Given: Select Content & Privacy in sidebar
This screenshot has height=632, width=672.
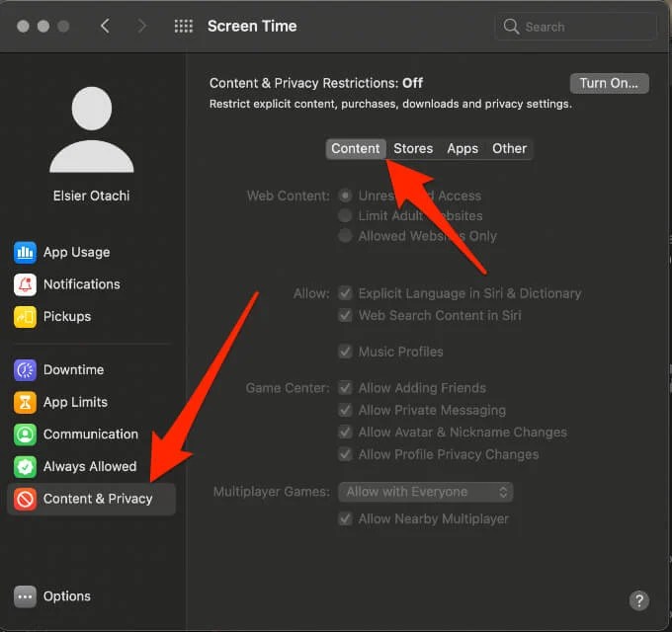Looking at the screenshot, I should (x=91, y=499).
